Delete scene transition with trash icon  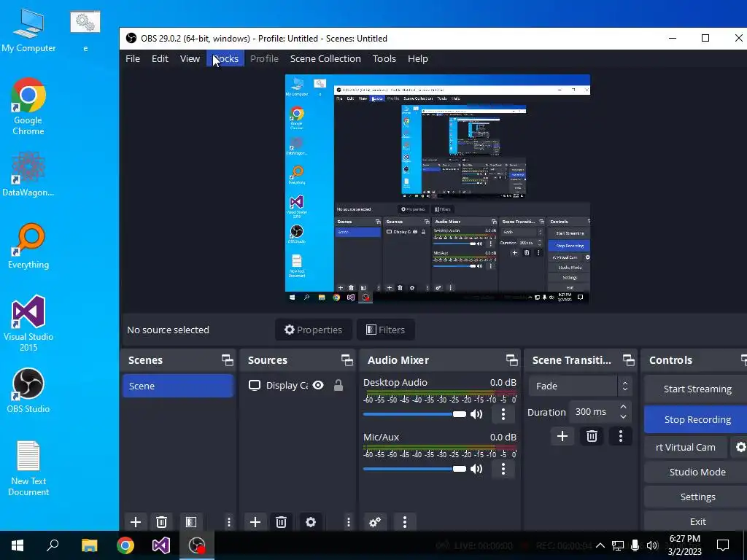pos(592,436)
